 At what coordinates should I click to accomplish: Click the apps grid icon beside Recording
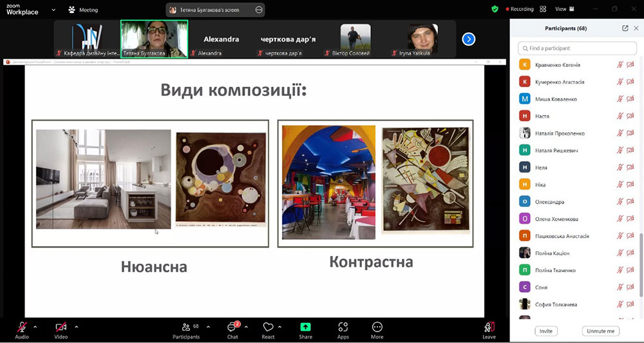pos(543,9)
